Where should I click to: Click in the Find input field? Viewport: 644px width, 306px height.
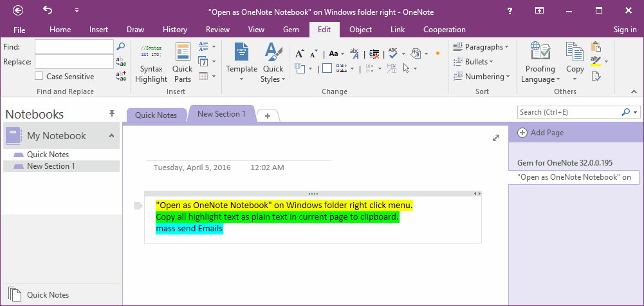(75, 47)
